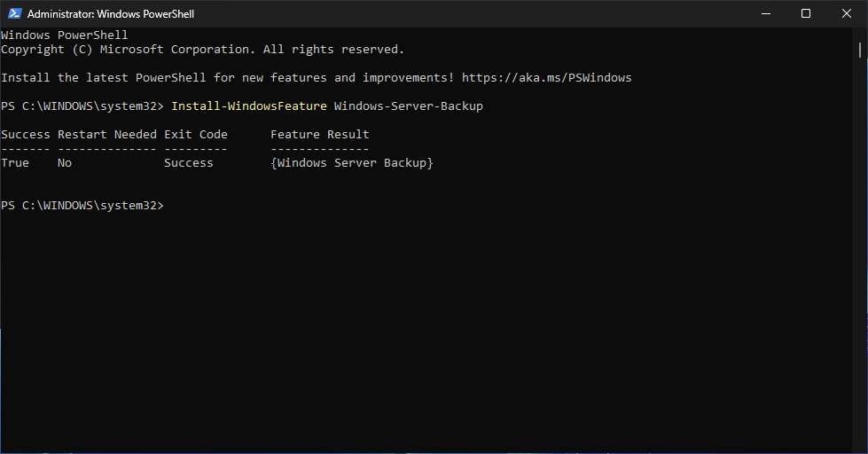
Task: Click the "Exit Code" column header
Action: coord(195,135)
